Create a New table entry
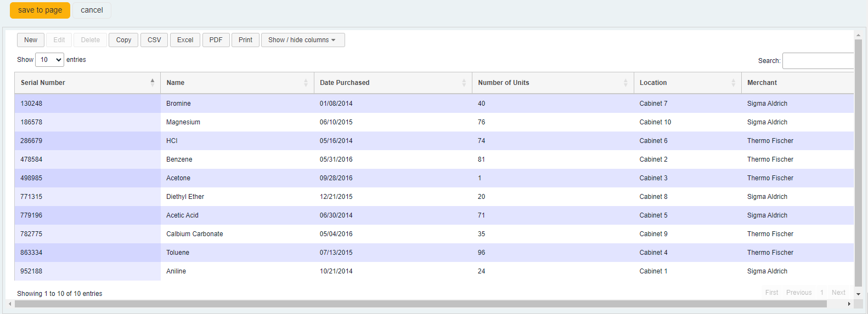The image size is (868, 314). pyautogui.click(x=31, y=40)
